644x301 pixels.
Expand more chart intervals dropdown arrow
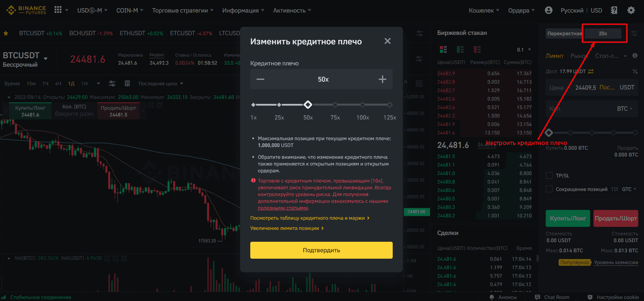tap(98, 83)
